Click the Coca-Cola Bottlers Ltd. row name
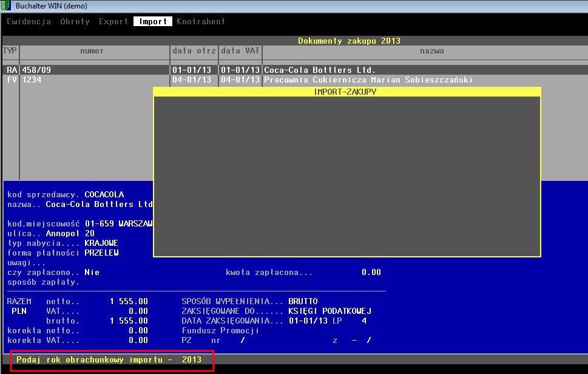The image size is (588, 374). pos(320,70)
